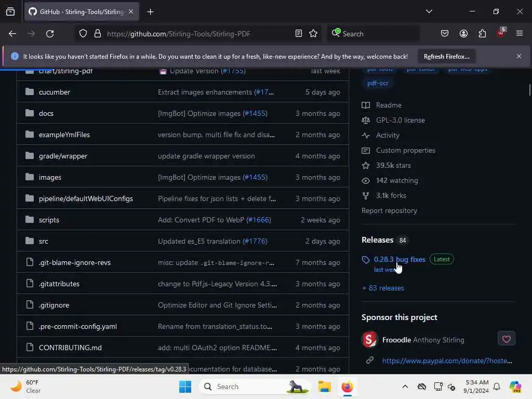Open File Explorer from taskbar
Screen dimensions: 532x399
pyautogui.click(x=324, y=387)
